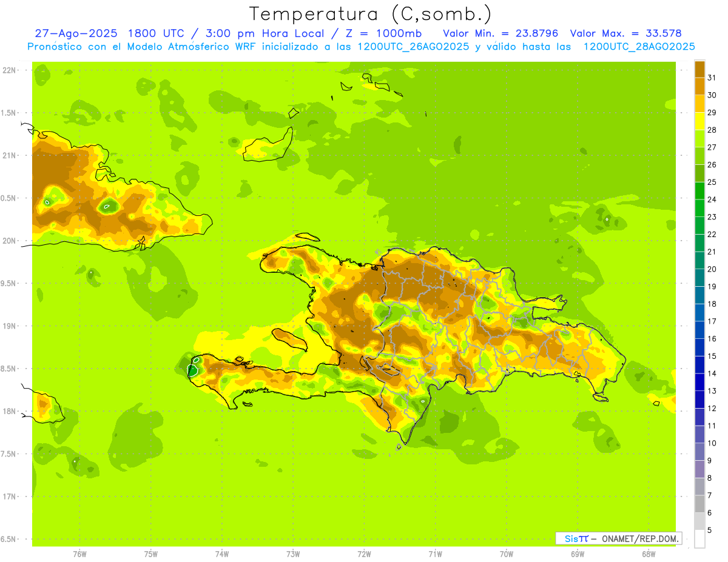Image resolution: width=728 pixels, height=562 pixels.
Task: Click the "17N" latitude label
Action: point(8,497)
